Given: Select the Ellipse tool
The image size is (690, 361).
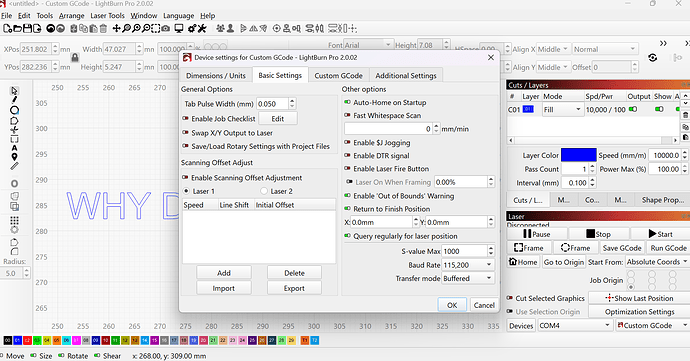Looking at the screenshot, I should pyautogui.click(x=14, y=110).
